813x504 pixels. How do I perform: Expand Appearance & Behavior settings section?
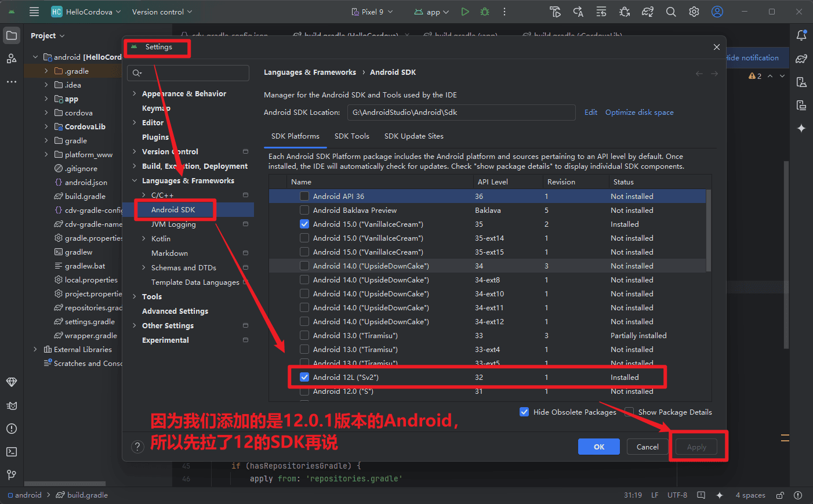[135, 94]
